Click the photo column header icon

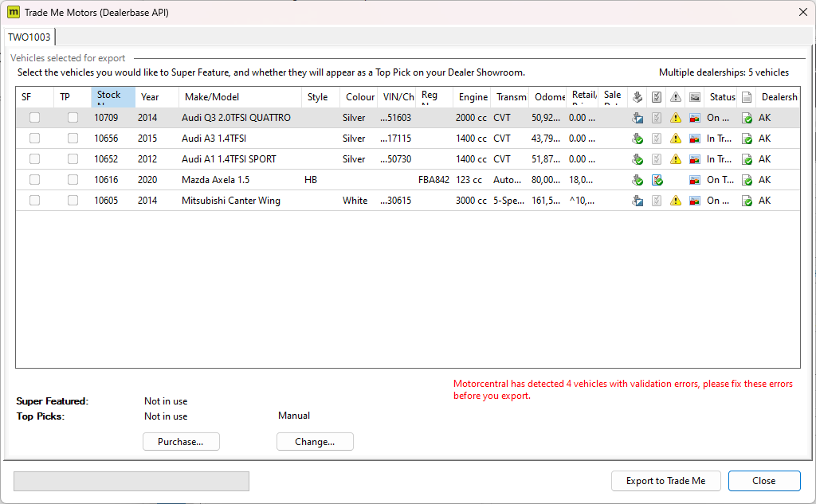coord(695,97)
